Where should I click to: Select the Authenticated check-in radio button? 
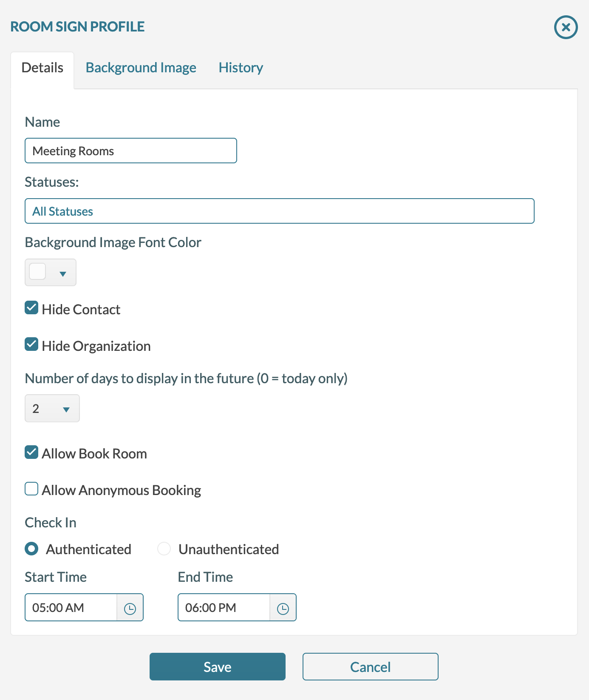pyautogui.click(x=31, y=549)
